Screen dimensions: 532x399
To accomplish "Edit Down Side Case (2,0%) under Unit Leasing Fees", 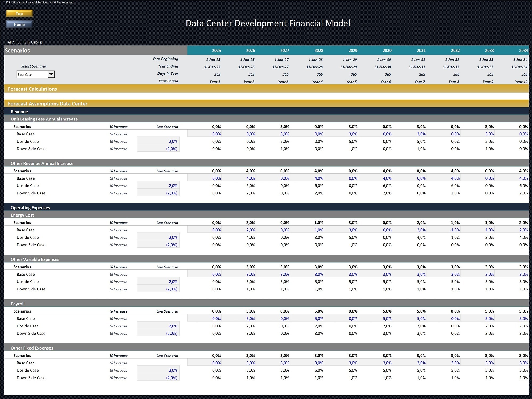I will 158,149.
